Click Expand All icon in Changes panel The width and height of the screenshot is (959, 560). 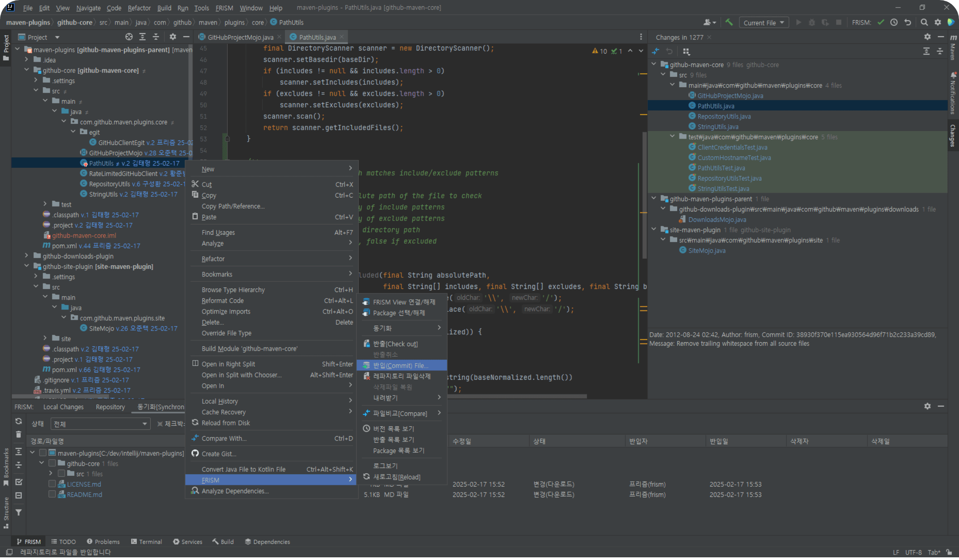(x=926, y=51)
